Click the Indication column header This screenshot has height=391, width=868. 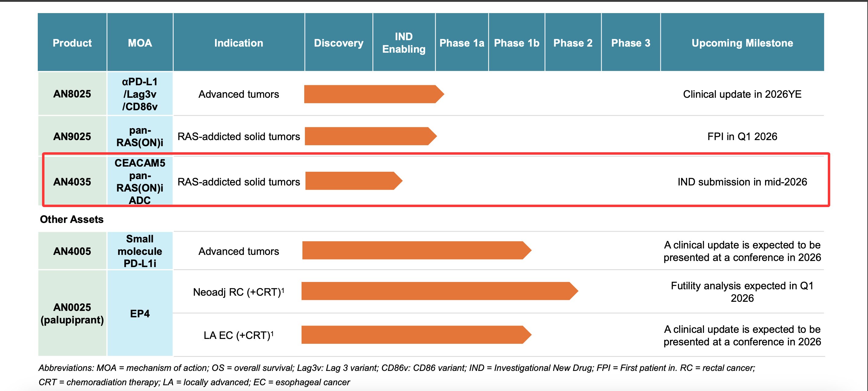[x=238, y=43]
